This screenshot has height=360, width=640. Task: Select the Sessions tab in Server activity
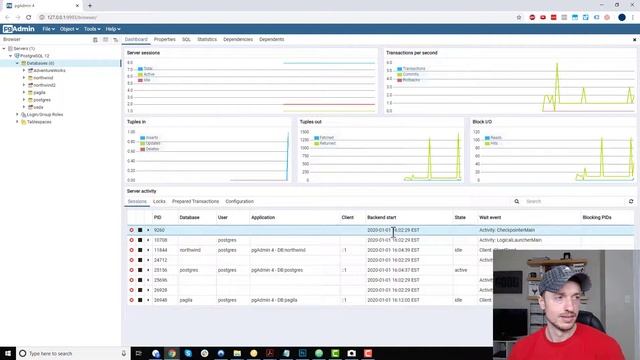(x=137, y=202)
